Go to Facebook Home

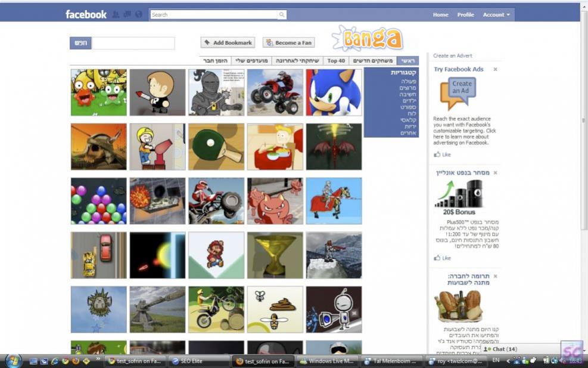441,15
